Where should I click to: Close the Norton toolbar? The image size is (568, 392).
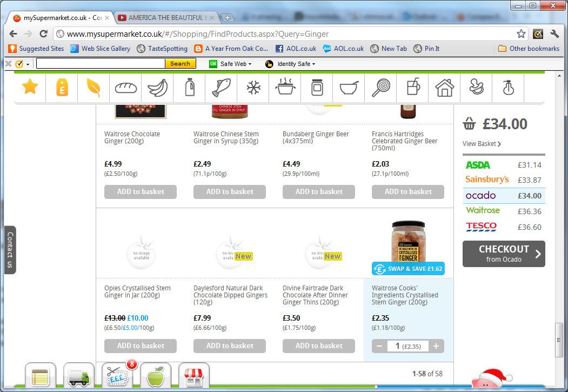pyautogui.click(x=8, y=64)
